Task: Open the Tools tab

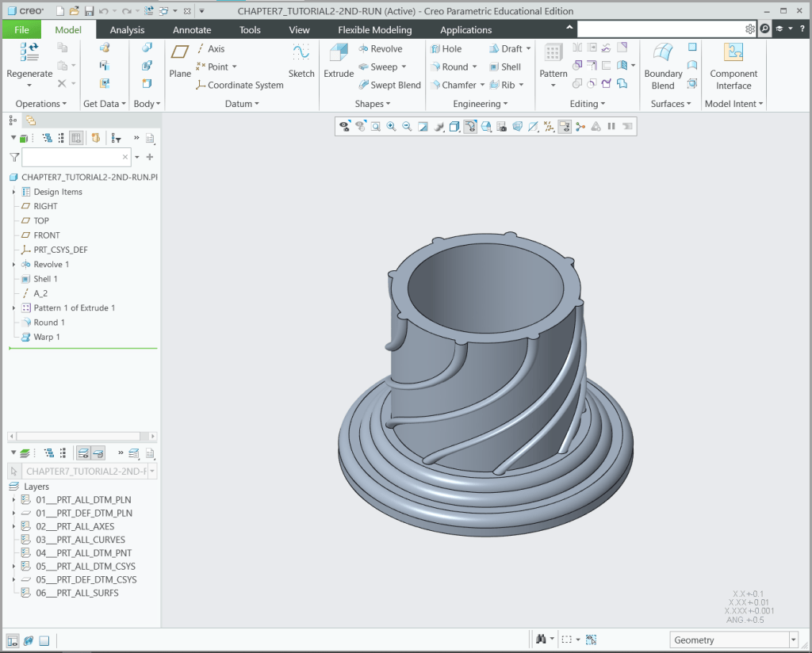Action: coord(250,29)
